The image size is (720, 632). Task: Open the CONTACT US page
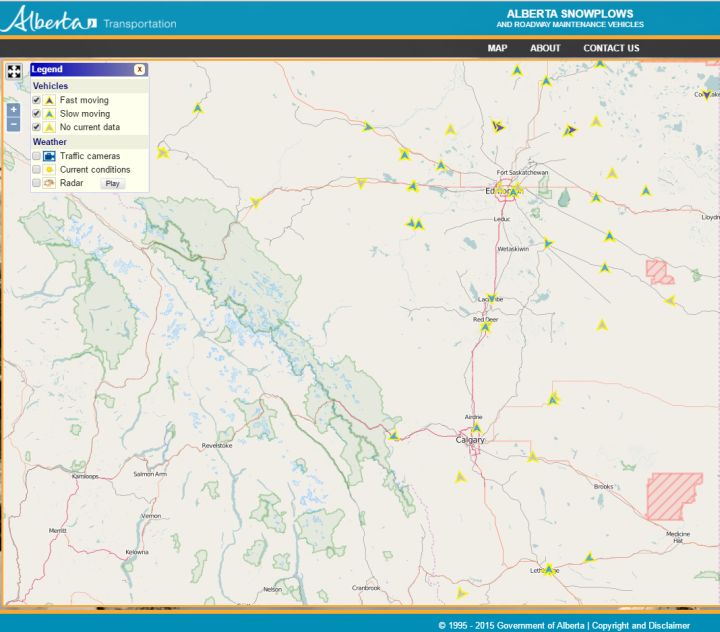tap(611, 48)
